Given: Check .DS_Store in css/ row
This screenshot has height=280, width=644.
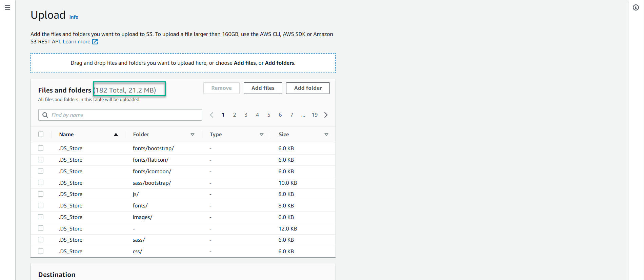Looking at the screenshot, I should pyautogui.click(x=41, y=251).
